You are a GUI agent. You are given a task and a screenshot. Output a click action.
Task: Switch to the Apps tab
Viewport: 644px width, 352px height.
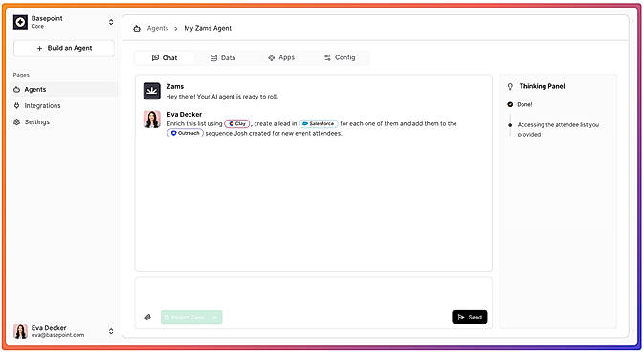tap(281, 58)
